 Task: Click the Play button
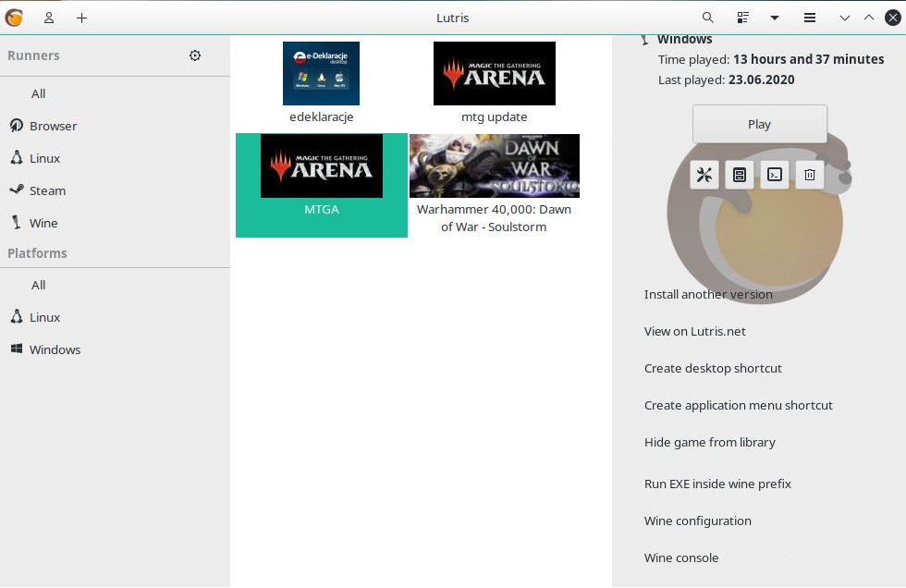click(x=760, y=124)
